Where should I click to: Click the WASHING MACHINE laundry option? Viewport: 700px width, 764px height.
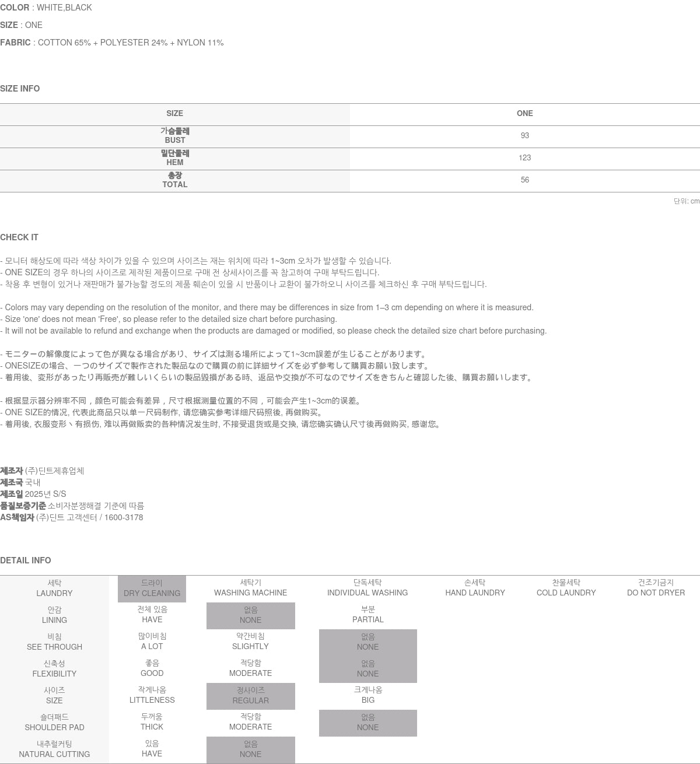click(x=250, y=588)
